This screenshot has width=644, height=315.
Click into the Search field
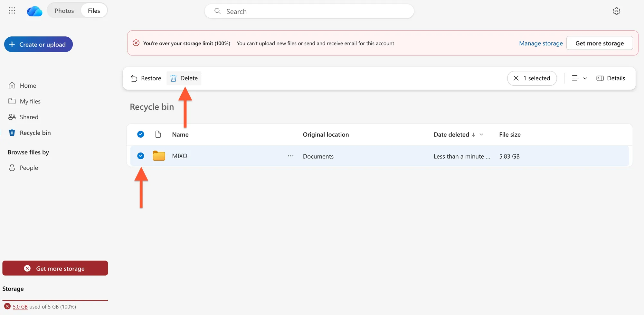(309, 12)
